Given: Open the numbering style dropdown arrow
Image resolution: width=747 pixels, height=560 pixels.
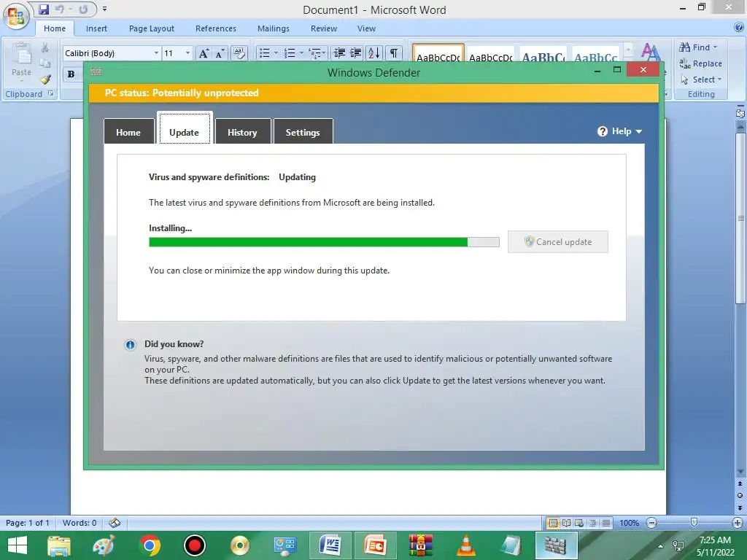Looking at the screenshot, I should click(301, 52).
